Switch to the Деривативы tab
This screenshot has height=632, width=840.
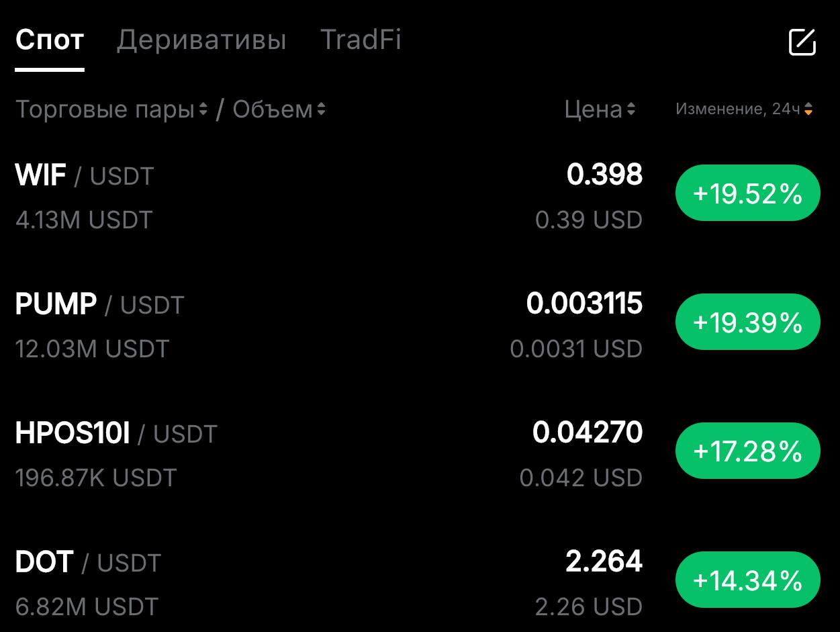pyautogui.click(x=201, y=40)
